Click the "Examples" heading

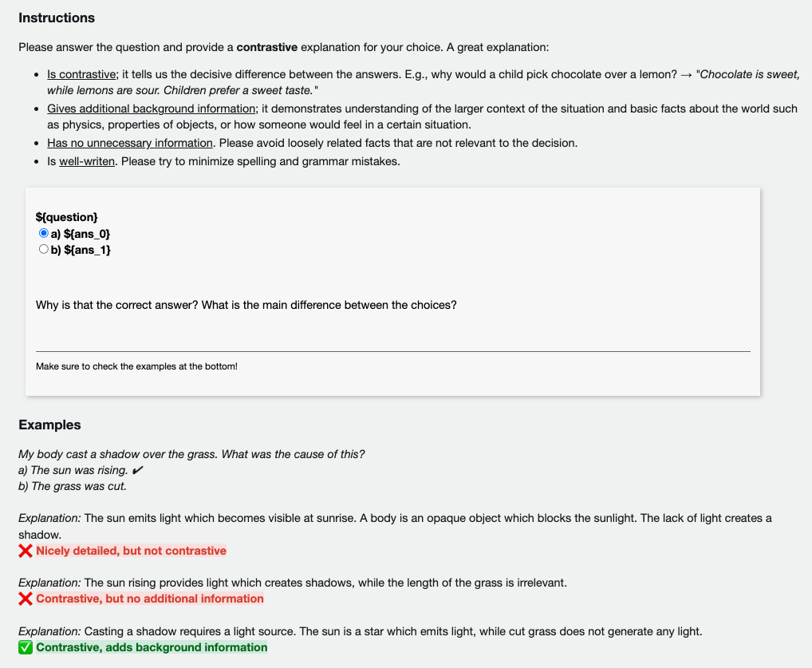tap(49, 425)
